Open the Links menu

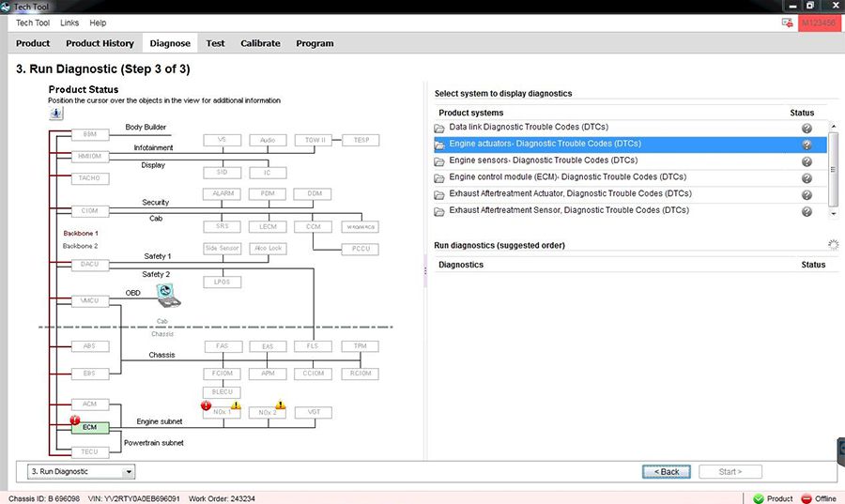click(69, 23)
